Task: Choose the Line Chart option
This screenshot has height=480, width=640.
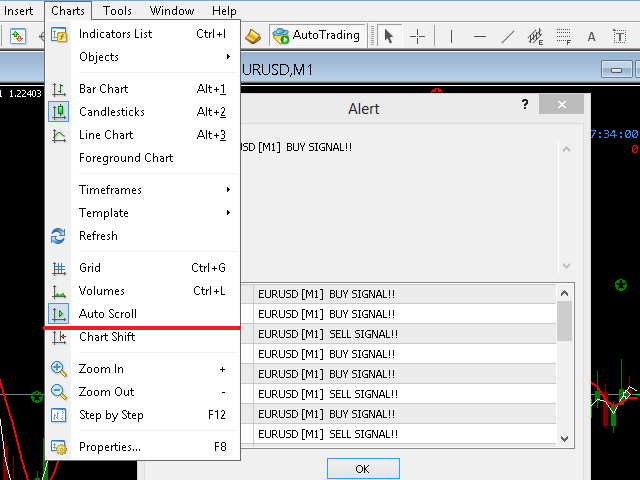Action: (x=142, y=135)
